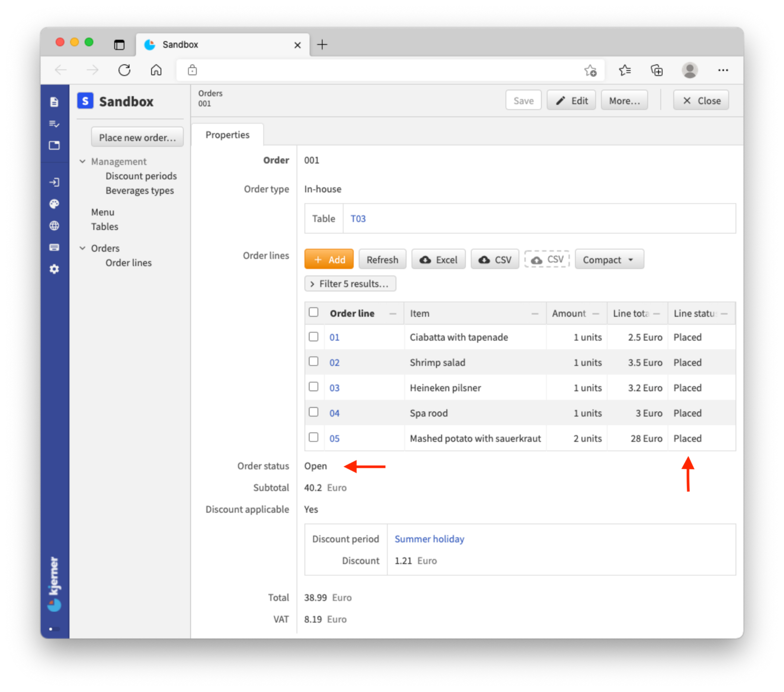Screen dimensions: 784x692
Task: Open the Compact view dropdown
Action: pos(609,259)
